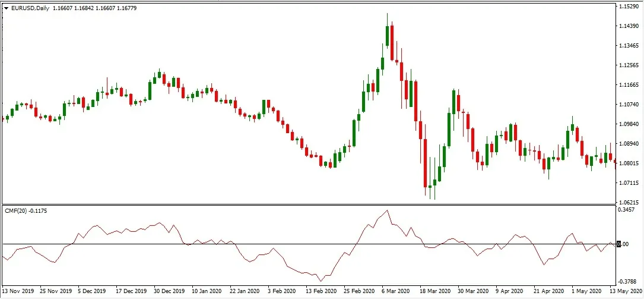Click the 1.11665 price axis label

tap(629, 85)
